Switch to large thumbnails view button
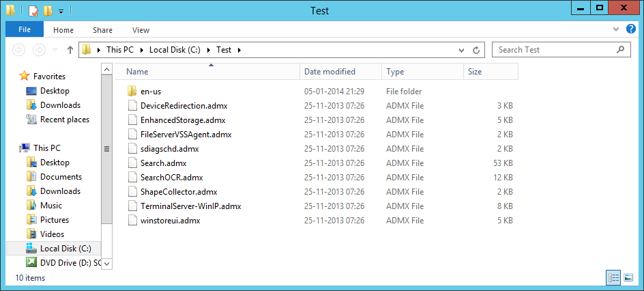This screenshot has height=291, width=644. pos(627,277)
